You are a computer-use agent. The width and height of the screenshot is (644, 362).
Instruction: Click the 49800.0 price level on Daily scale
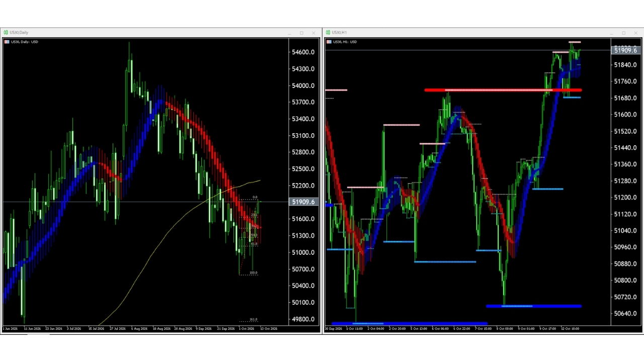pyautogui.click(x=303, y=319)
